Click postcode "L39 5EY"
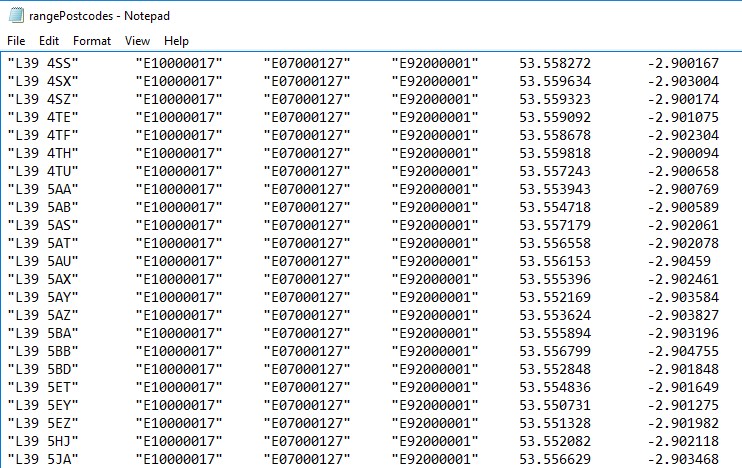Image resolution: width=742 pixels, height=468 pixels. pos(43,405)
